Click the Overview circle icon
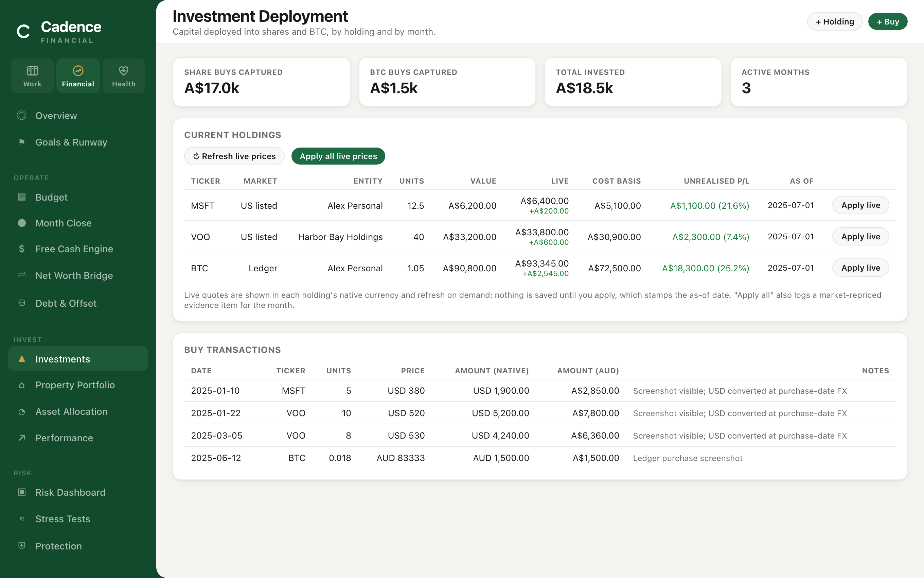 (22, 116)
